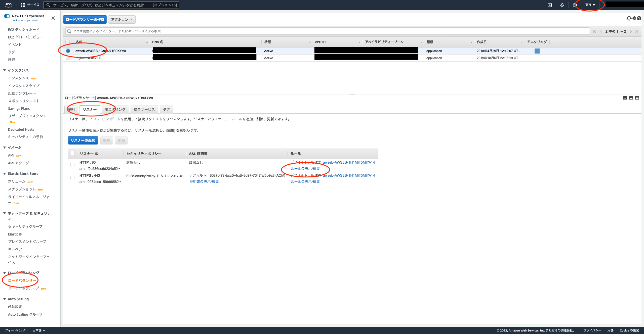Go to previous page of results

pyautogui.click(x=601, y=31)
